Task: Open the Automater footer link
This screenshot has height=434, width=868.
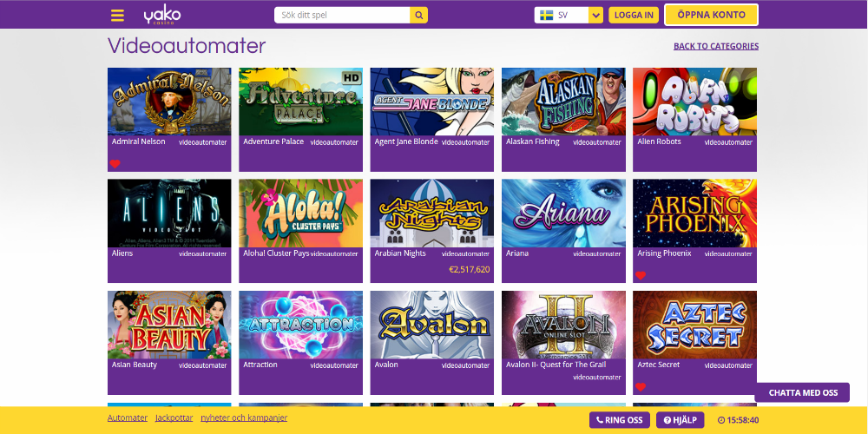Action: [128, 418]
